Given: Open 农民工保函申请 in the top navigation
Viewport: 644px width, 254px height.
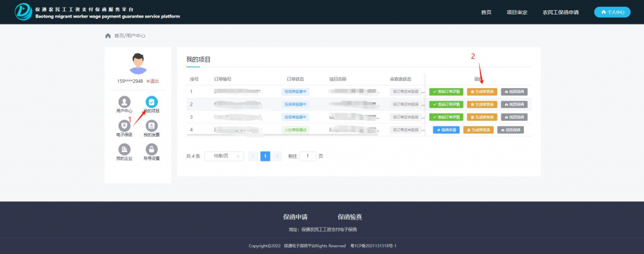Looking at the screenshot, I should click(560, 13).
